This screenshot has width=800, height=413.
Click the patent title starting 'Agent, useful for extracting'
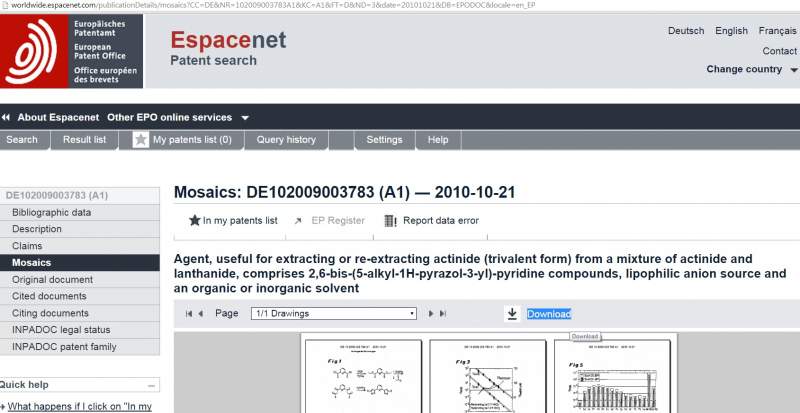point(480,274)
